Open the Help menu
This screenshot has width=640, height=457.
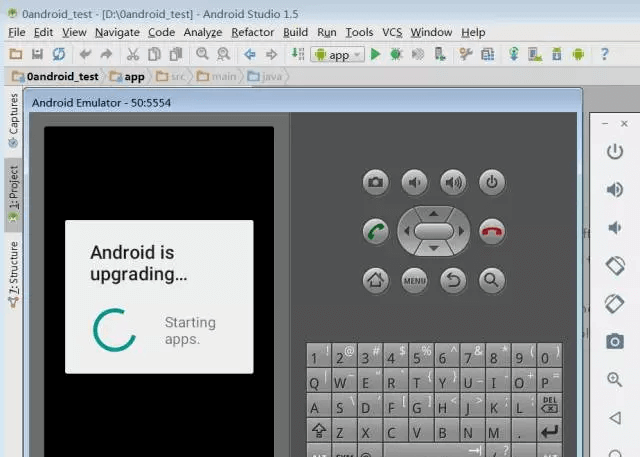pyautogui.click(x=473, y=32)
